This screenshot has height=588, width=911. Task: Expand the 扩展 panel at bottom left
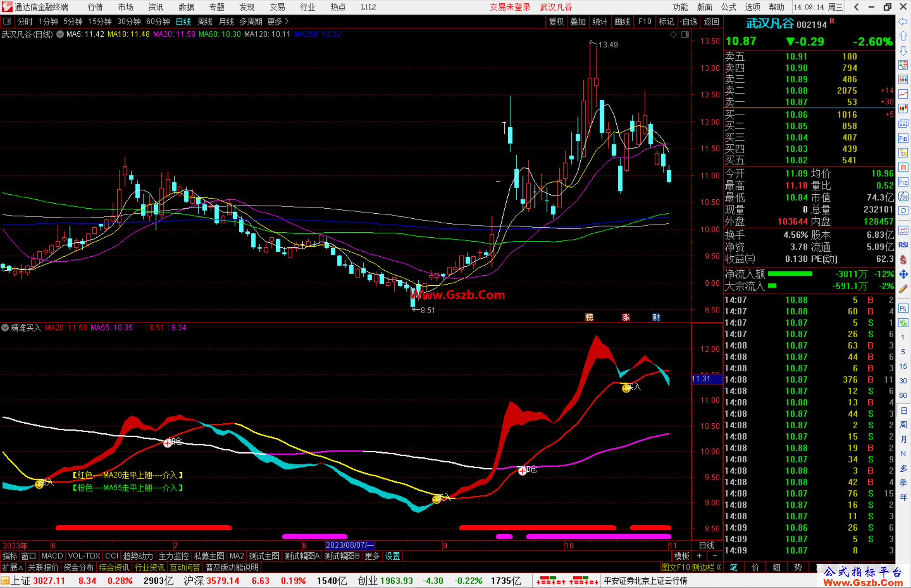[x=13, y=567]
